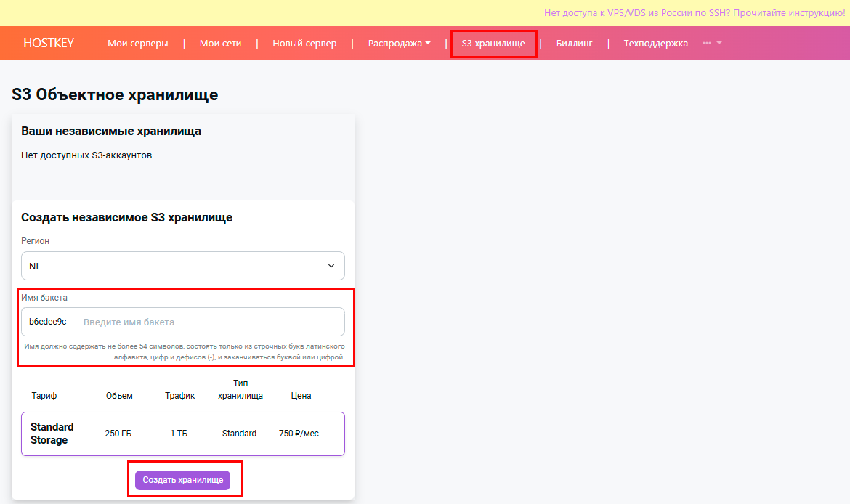The image size is (850, 504).
Task: Click the Создать независимое S3 хранилище heading
Action: click(127, 217)
